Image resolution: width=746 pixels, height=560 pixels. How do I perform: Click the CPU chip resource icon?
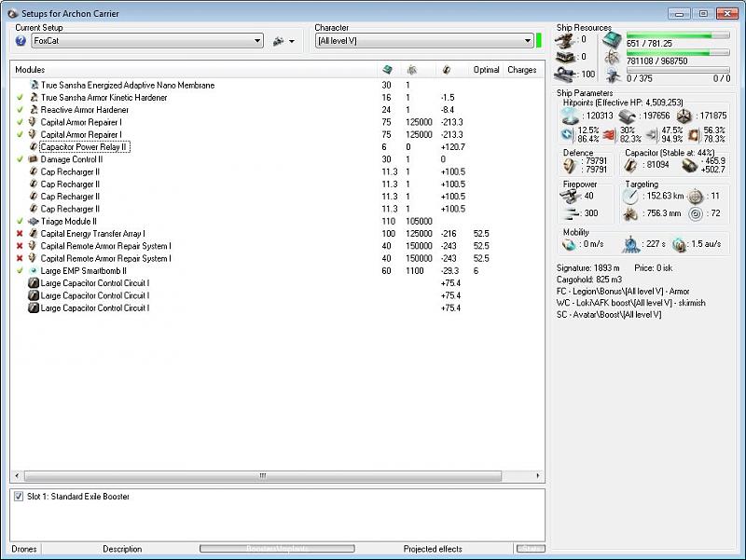click(613, 40)
